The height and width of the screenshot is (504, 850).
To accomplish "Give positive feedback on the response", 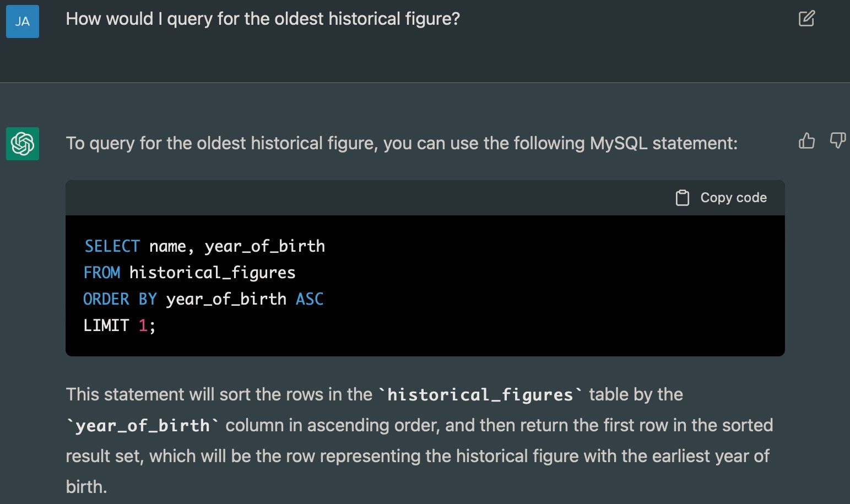I will (806, 142).
